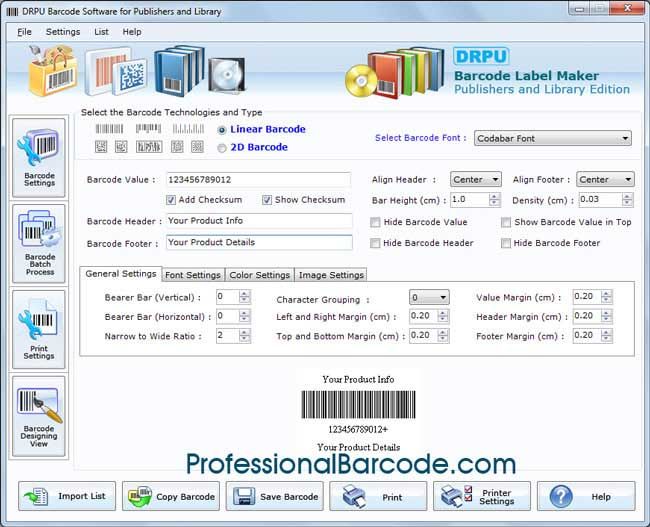Open Barcode Settings from the sidebar
This screenshot has width=650, height=527.
click(x=39, y=158)
